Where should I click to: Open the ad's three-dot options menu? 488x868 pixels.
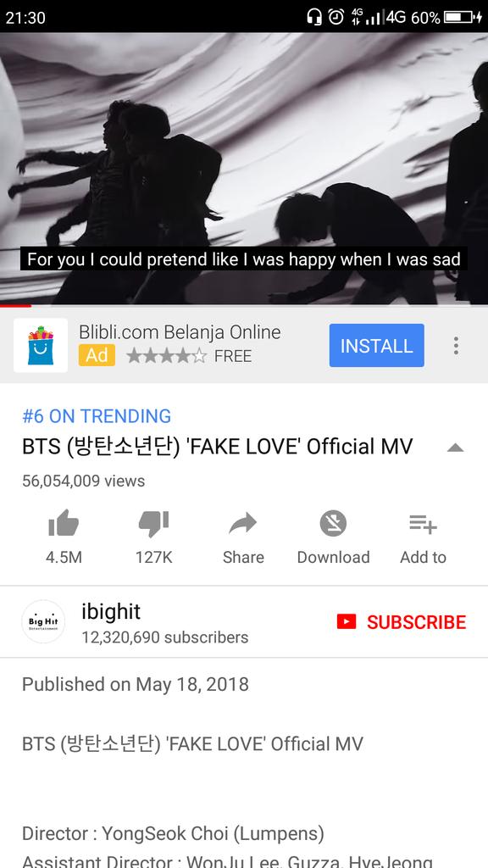(456, 346)
